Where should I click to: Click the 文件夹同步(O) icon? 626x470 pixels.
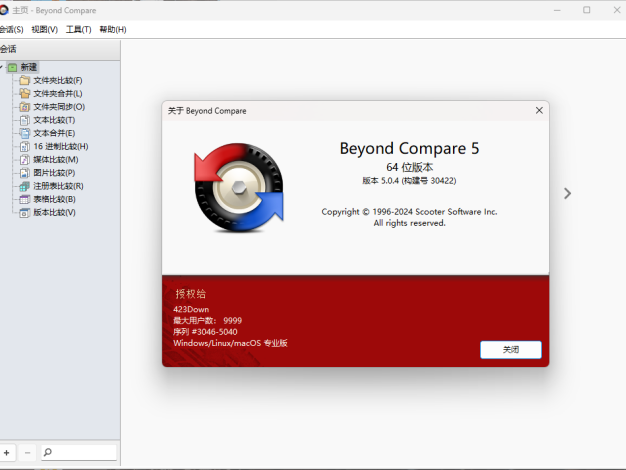tap(24, 107)
